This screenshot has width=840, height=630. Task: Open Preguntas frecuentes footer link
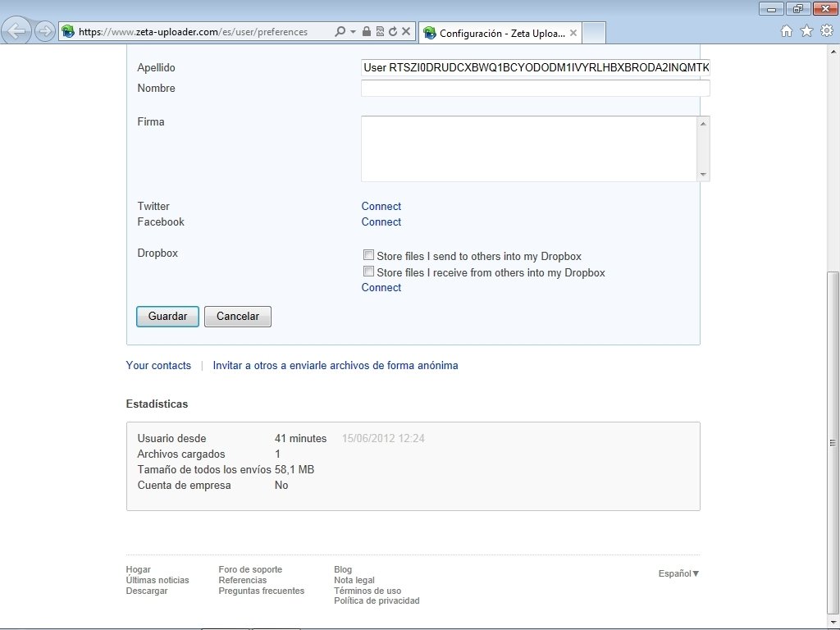[x=262, y=591]
